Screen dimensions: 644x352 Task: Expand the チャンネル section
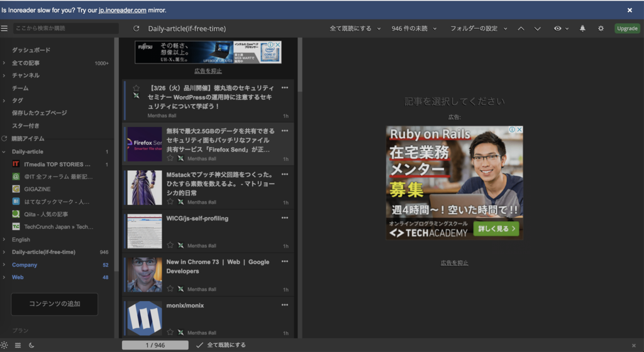coord(4,75)
